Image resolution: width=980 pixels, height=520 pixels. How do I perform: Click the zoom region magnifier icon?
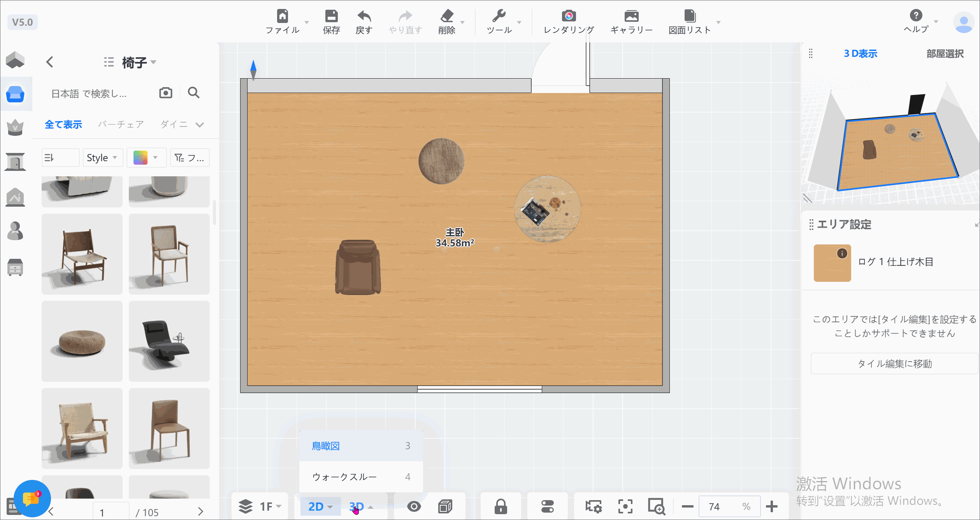pos(656,506)
